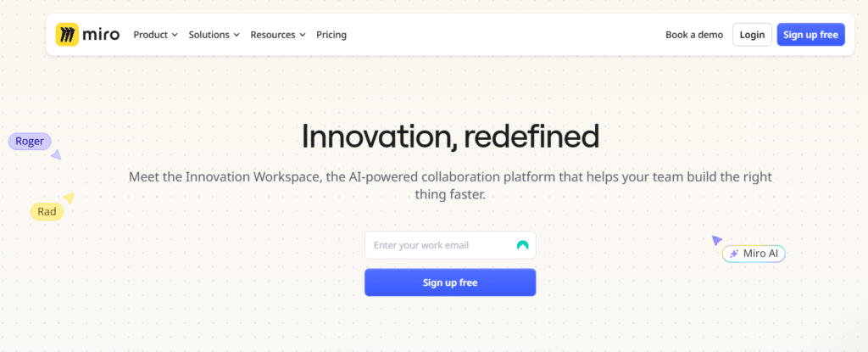The width and height of the screenshot is (868, 352).
Task: Click the miro wordmark text
Action: (101, 35)
